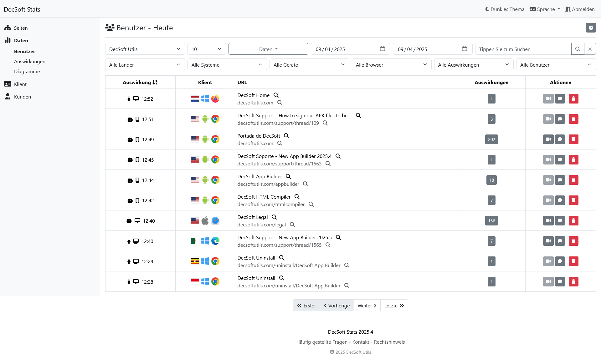Select Kunden in the sidebar
Viewport: 601px width, 364px height.
[x=22, y=97]
